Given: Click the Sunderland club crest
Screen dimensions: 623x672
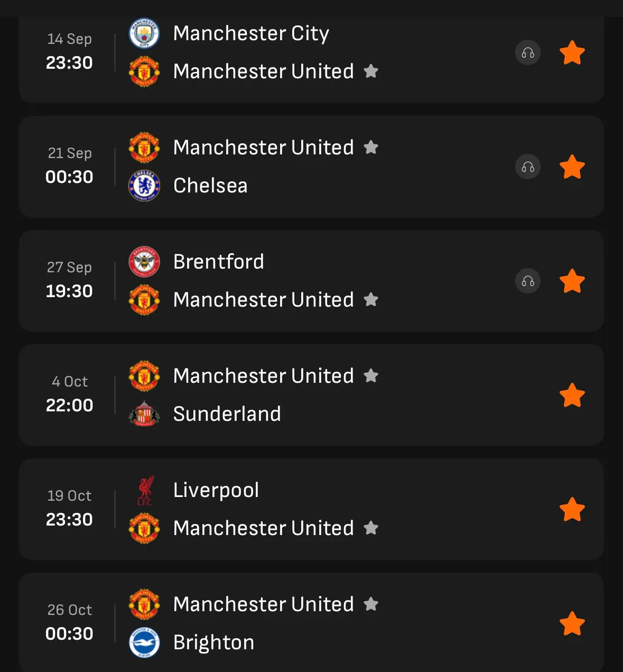Looking at the screenshot, I should 144,414.
